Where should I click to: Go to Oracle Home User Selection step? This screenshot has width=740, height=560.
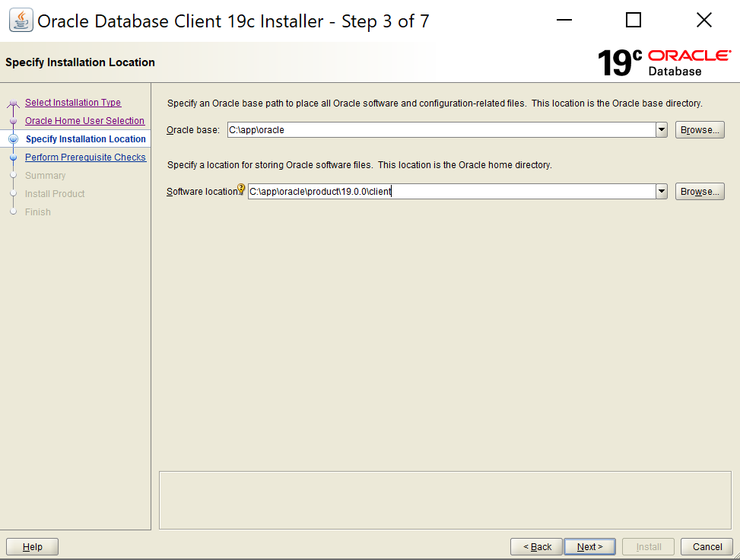pyautogui.click(x=84, y=121)
